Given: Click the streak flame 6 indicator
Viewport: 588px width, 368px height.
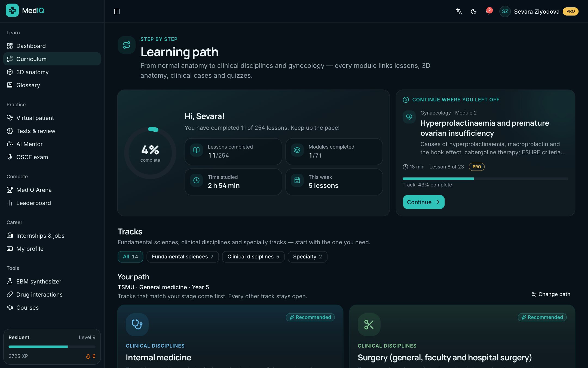Looking at the screenshot, I should tap(91, 356).
